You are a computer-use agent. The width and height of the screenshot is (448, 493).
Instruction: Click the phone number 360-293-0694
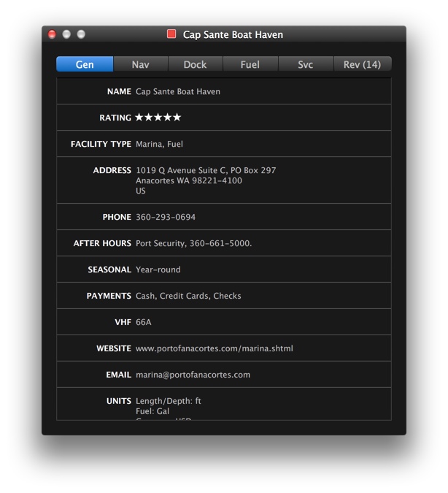coord(166,217)
